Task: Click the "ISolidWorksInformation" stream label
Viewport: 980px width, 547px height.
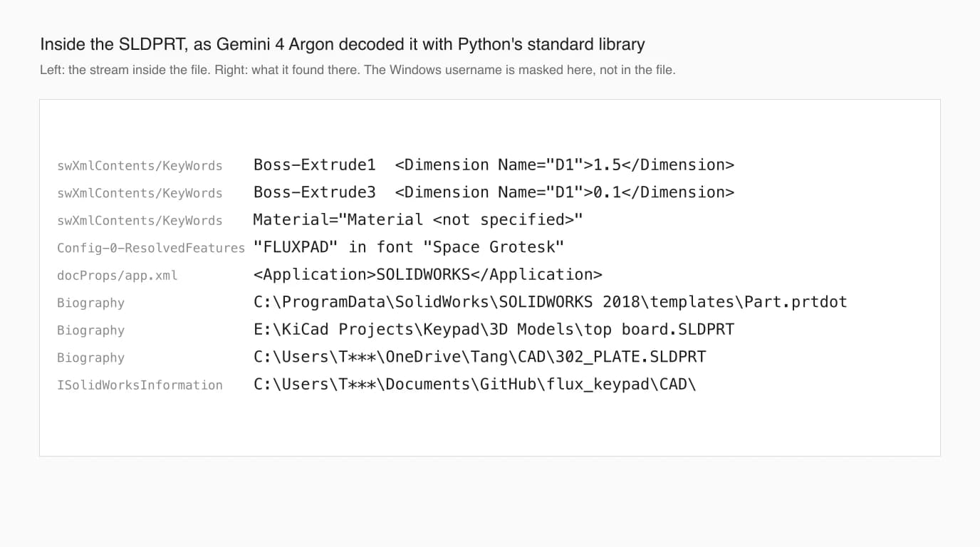Action: click(140, 385)
